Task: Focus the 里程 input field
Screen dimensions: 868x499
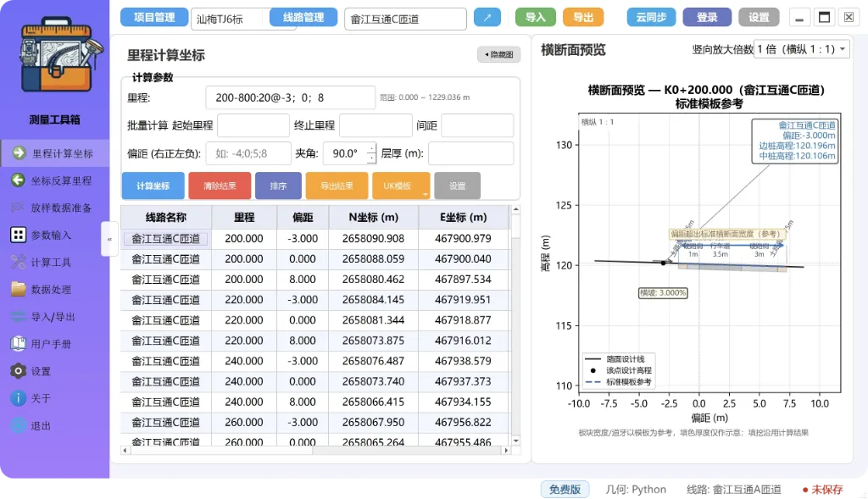Action: click(290, 98)
